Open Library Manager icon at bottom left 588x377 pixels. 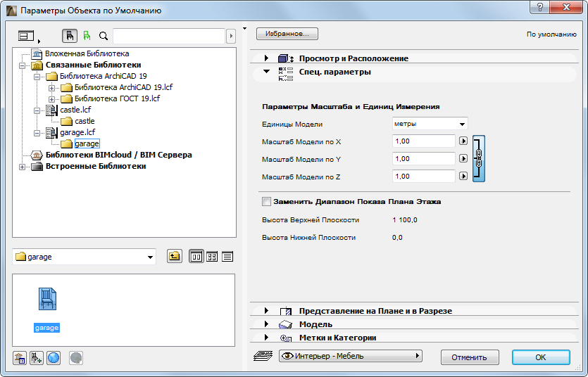click(20, 358)
